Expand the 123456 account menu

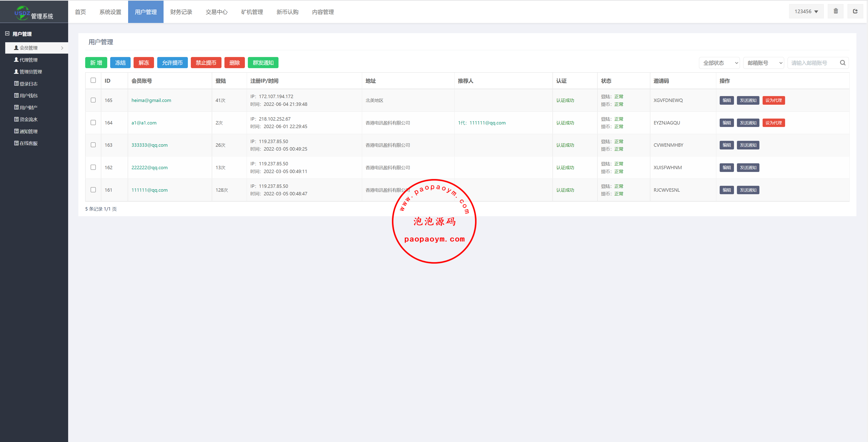pos(806,11)
